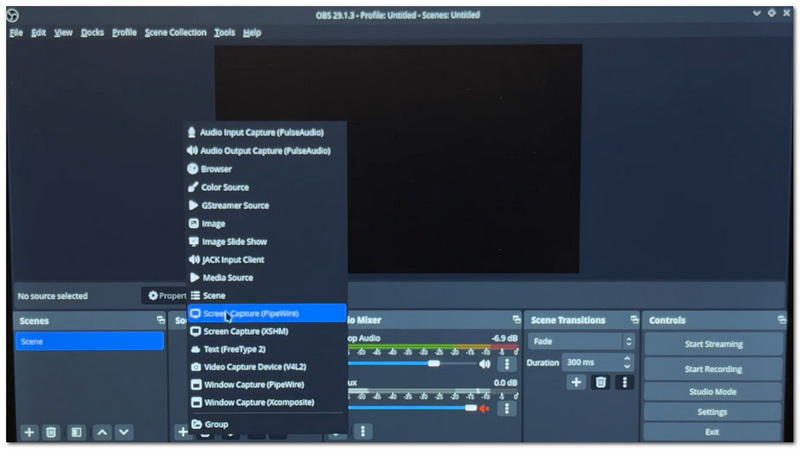This screenshot has width=800, height=449.
Task: Select Window Capture (PipeWire) source
Action: click(x=266, y=385)
